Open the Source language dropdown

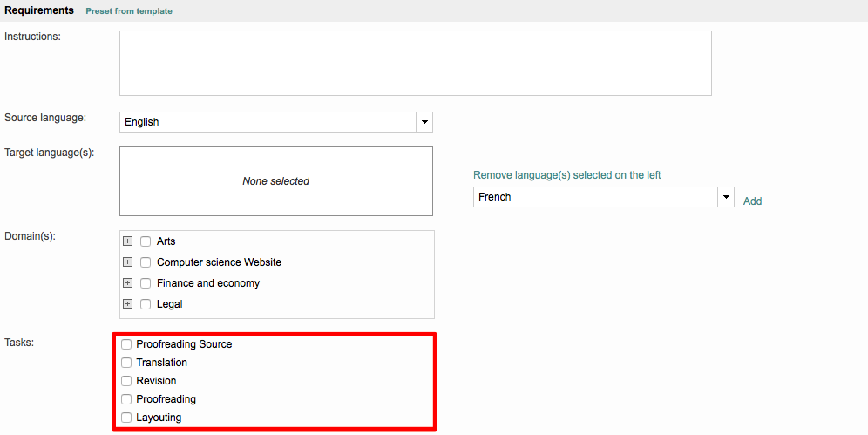click(275, 122)
